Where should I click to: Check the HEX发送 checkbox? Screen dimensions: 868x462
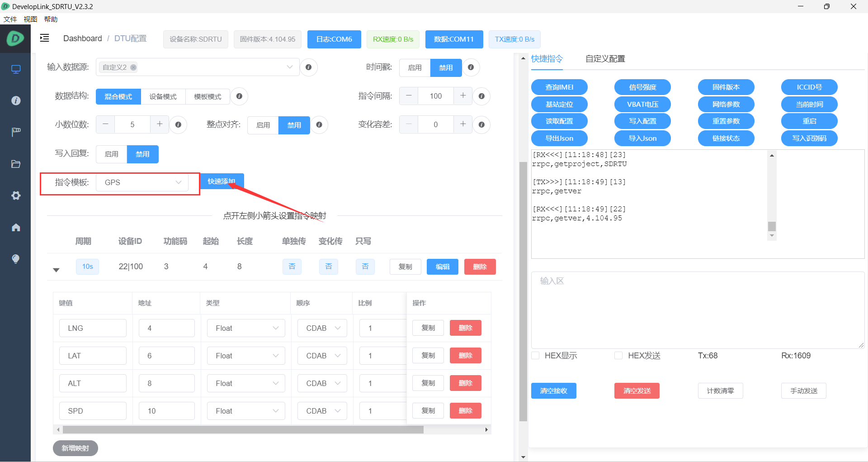(618, 356)
